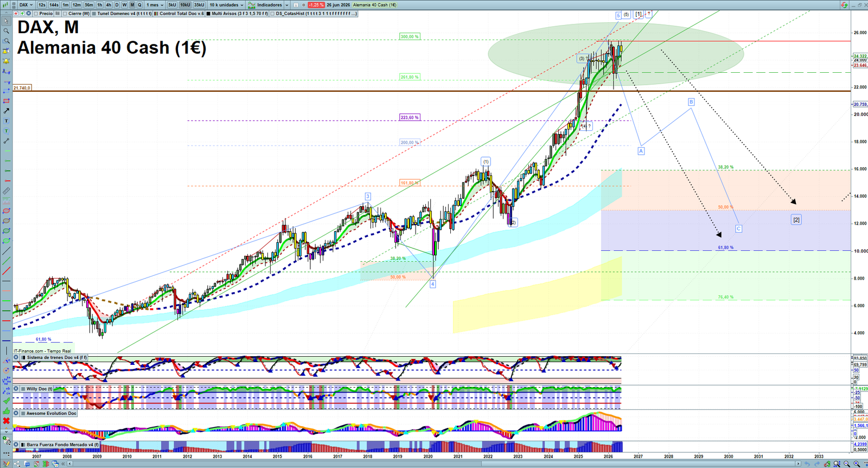
Task: Click the 5kU units button
Action: click(x=172, y=5)
